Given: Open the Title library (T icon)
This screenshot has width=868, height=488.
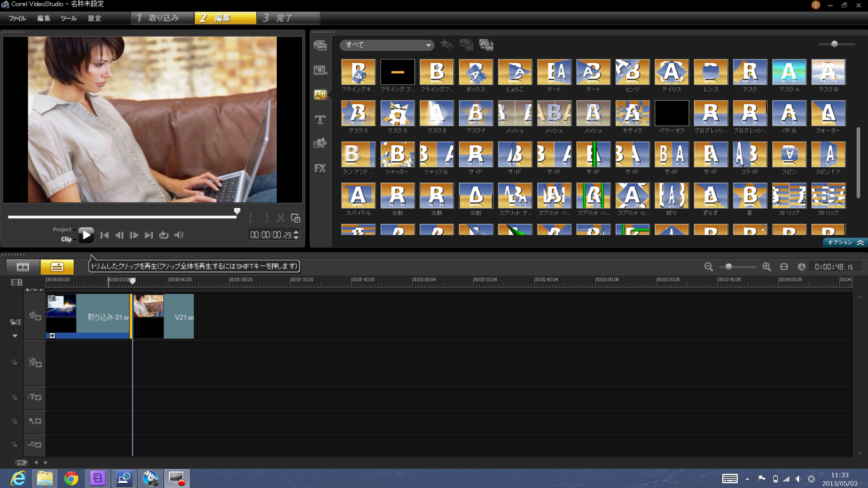Looking at the screenshot, I should [320, 120].
